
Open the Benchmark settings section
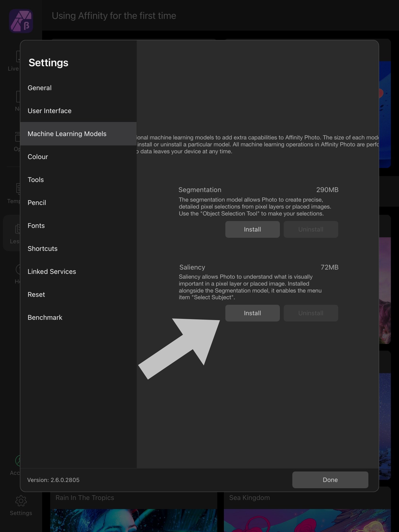click(78, 317)
